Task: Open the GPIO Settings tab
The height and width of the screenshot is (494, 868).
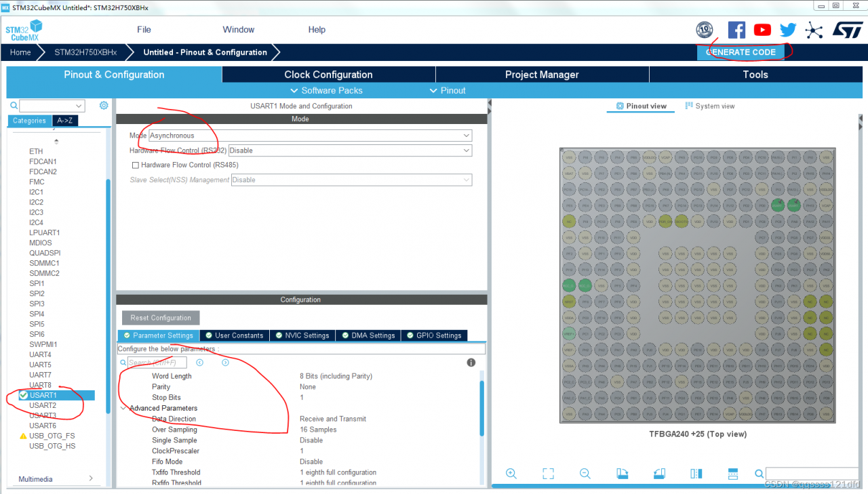Action: point(433,335)
